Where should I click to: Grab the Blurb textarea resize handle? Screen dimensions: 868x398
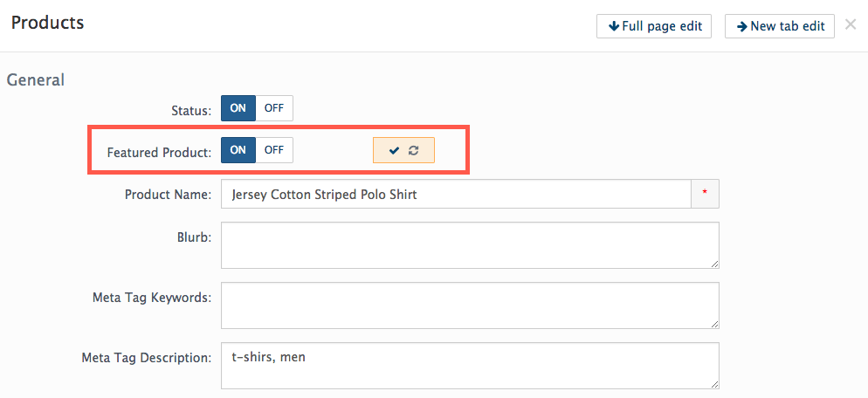pyautogui.click(x=714, y=264)
